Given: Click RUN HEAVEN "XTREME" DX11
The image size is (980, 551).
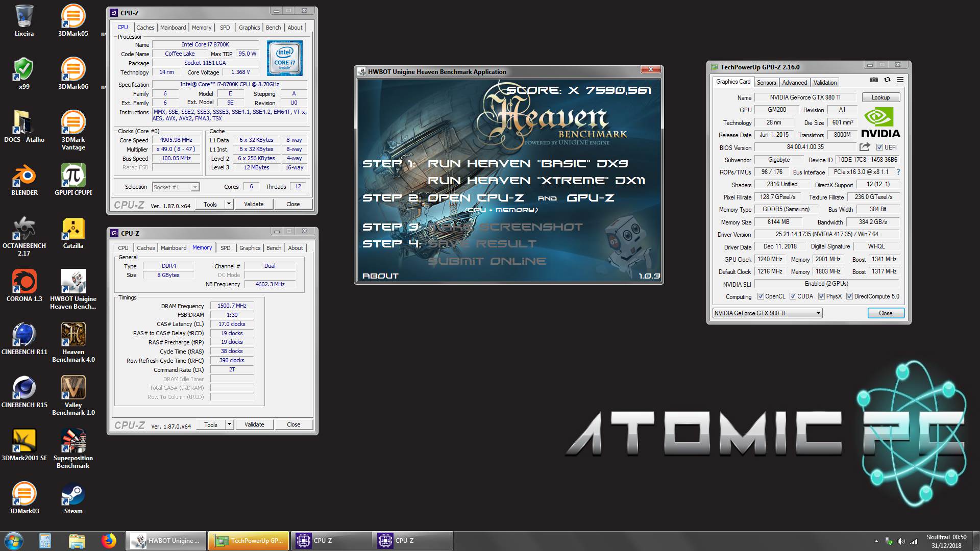Looking at the screenshot, I should (x=536, y=181).
